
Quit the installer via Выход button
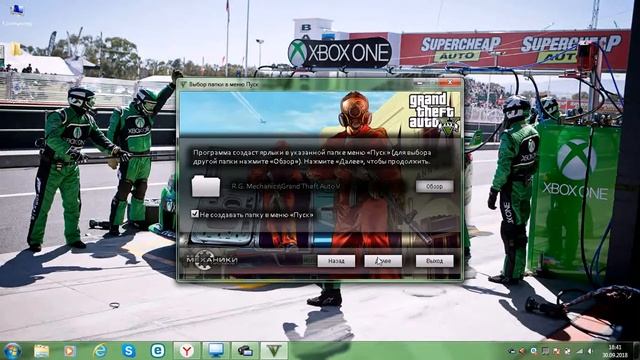pos(434,261)
